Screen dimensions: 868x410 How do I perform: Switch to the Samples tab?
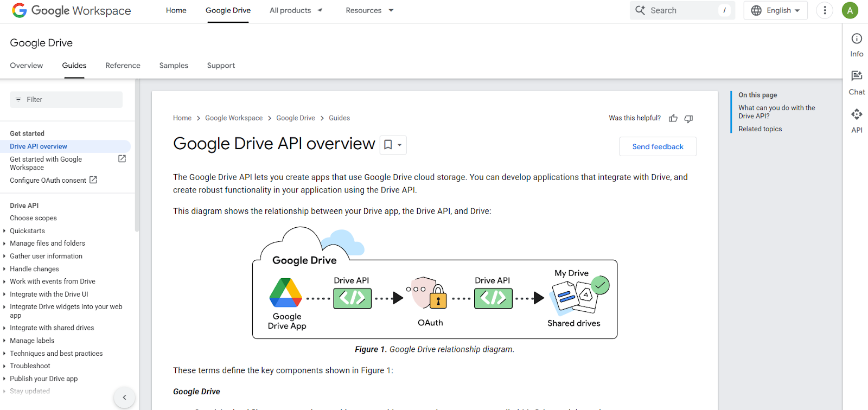click(174, 66)
